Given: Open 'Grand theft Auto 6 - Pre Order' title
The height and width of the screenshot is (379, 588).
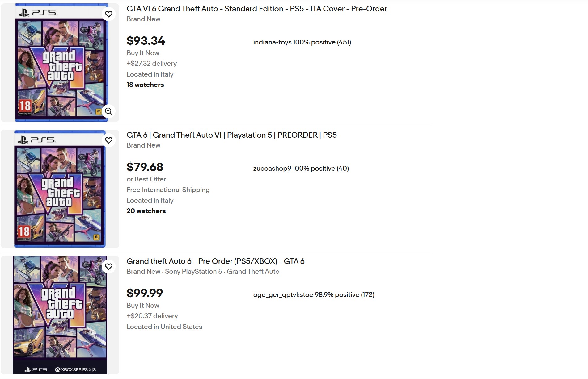Looking at the screenshot, I should 216,261.
